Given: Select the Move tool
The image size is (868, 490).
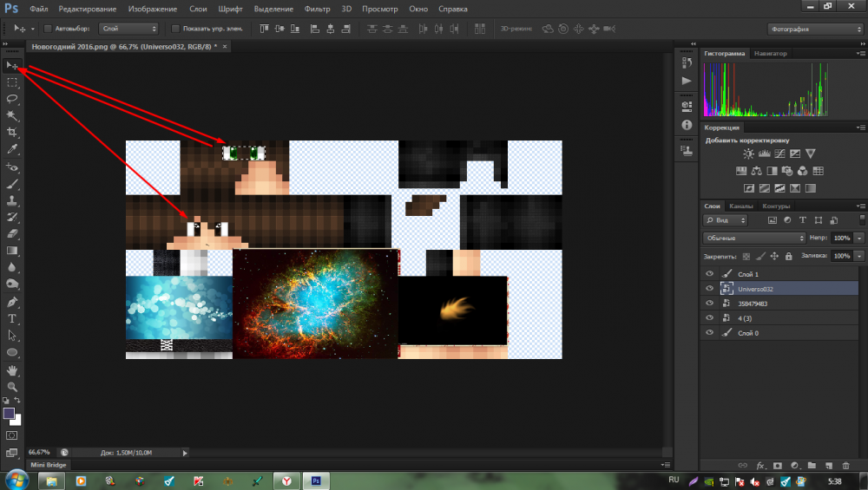Looking at the screenshot, I should [12, 66].
